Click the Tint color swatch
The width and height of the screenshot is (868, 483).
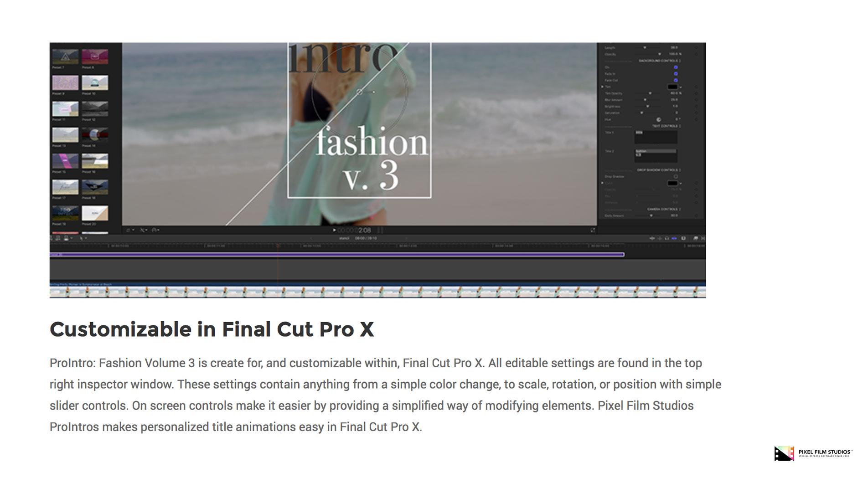click(x=672, y=87)
